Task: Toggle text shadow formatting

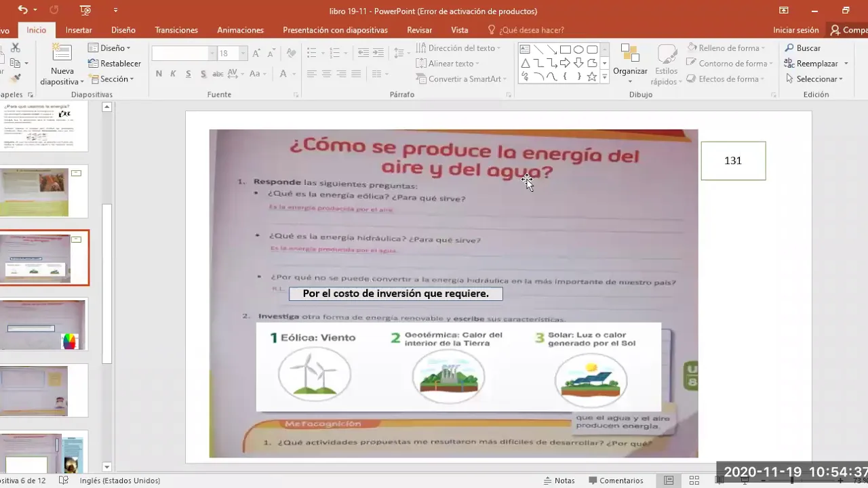Action: click(x=203, y=74)
